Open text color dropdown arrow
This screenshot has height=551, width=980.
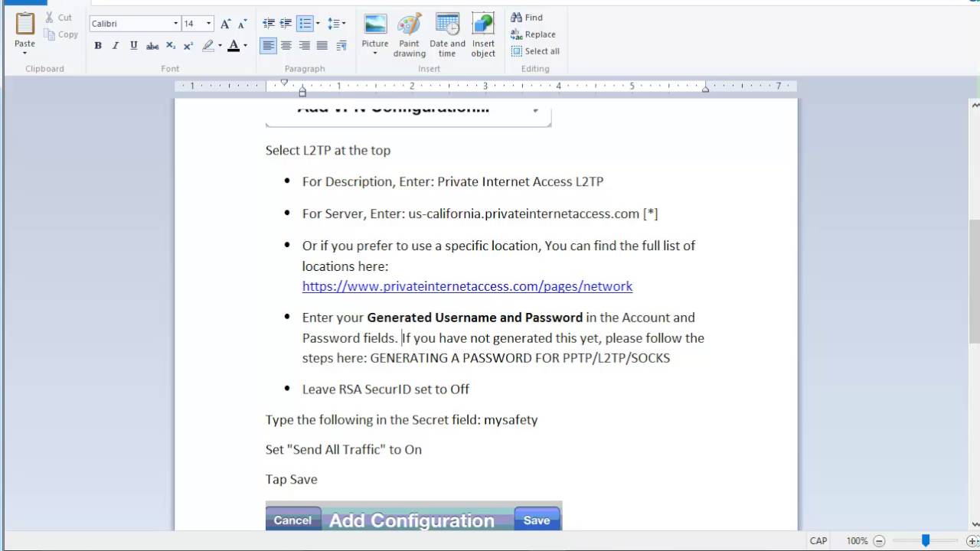pyautogui.click(x=245, y=46)
